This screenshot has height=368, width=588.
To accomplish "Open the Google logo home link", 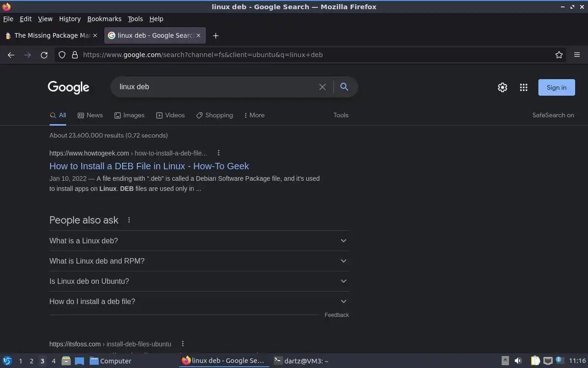I will click(68, 87).
